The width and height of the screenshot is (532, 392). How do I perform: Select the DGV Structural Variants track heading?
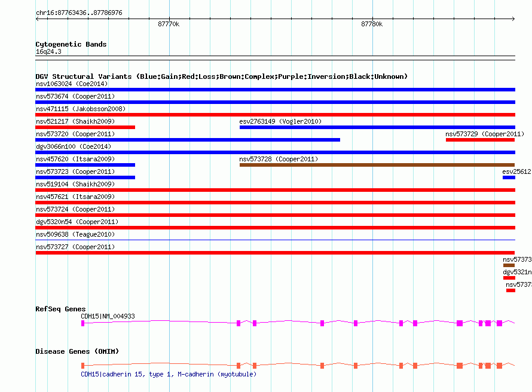(x=222, y=76)
